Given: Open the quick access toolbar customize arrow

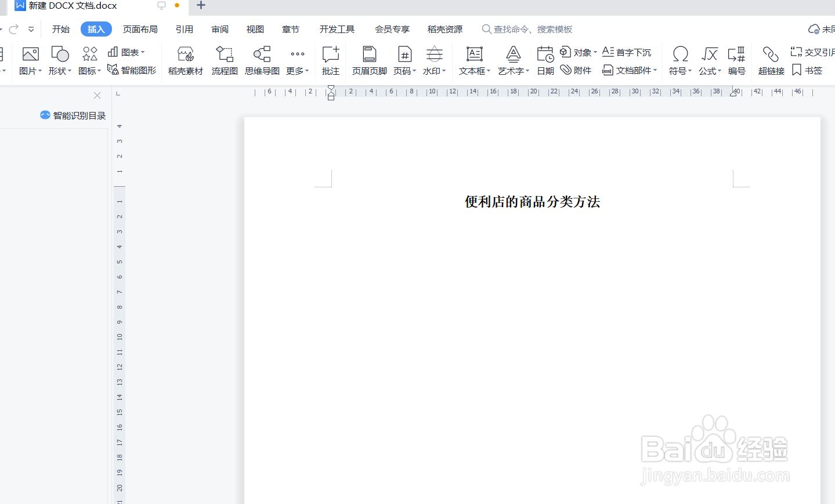Looking at the screenshot, I should click(31, 29).
